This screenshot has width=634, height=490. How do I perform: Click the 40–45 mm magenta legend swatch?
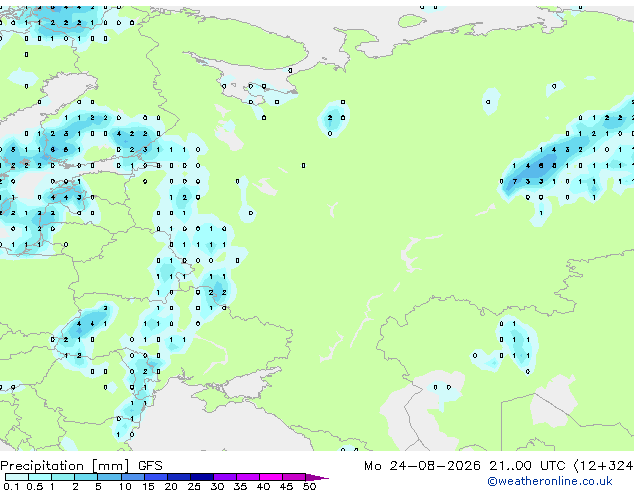pyautogui.click(x=271, y=477)
